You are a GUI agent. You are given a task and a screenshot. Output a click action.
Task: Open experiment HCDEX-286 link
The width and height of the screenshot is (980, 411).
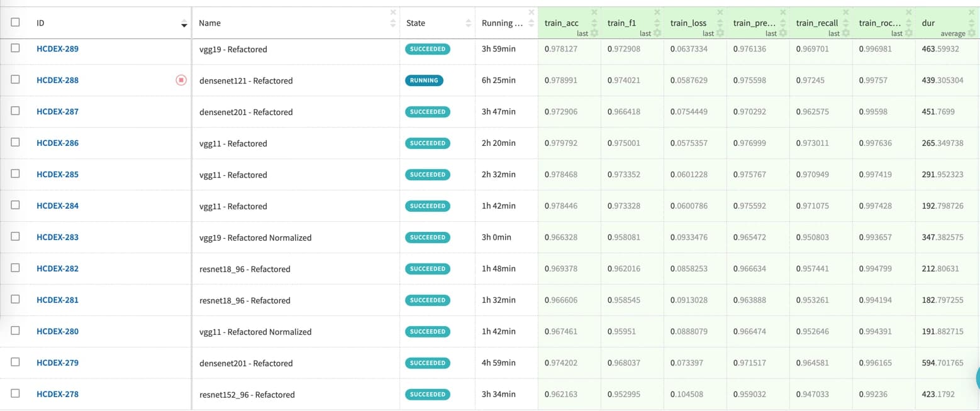point(58,143)
